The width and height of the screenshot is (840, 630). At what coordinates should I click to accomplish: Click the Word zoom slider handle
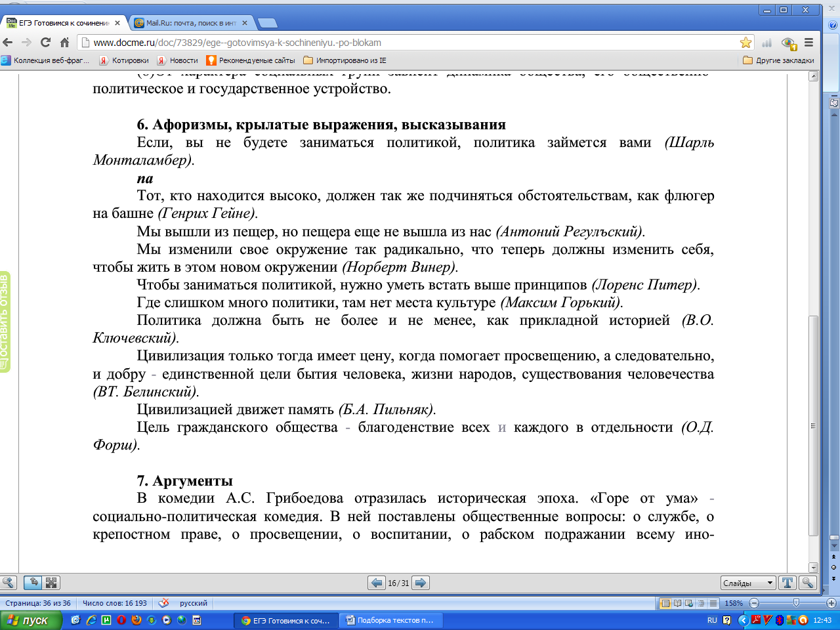796,602
